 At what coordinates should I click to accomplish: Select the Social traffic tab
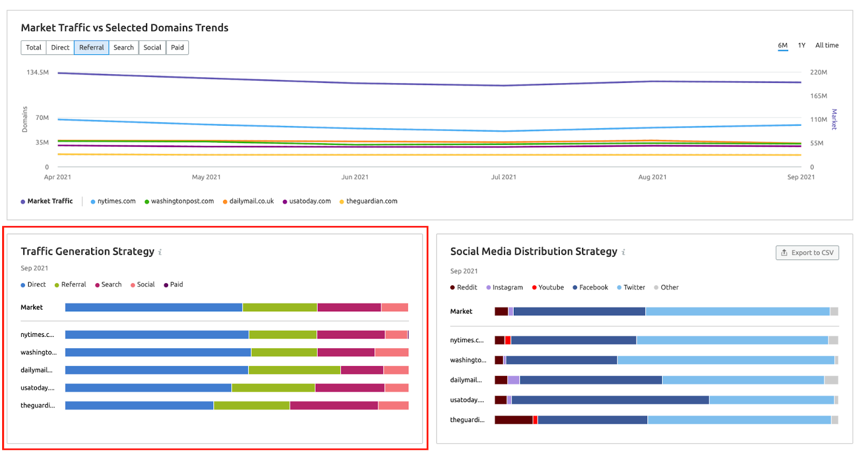152,48
